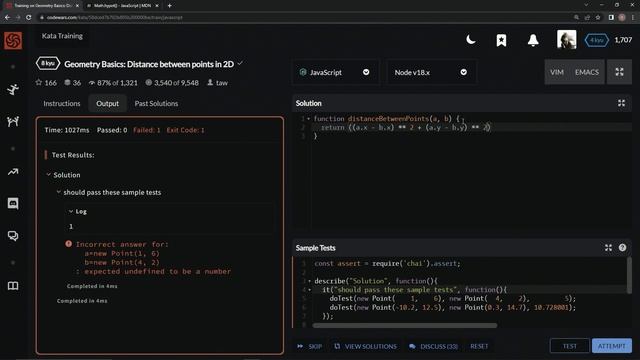Viewport: 640px width, 360px height.
Task: Open the Kata practice martial-arts icon
Action: tap(13, 89)
